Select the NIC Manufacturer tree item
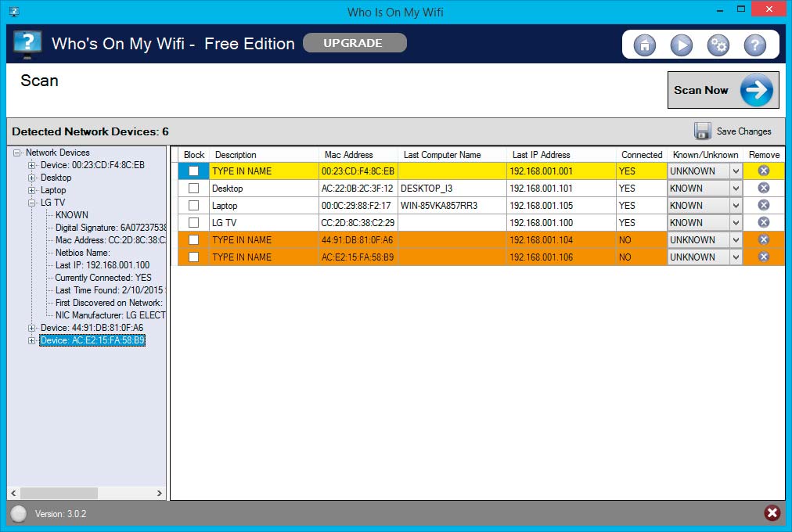This screenshot has width=792, height=532. (110, 315)
